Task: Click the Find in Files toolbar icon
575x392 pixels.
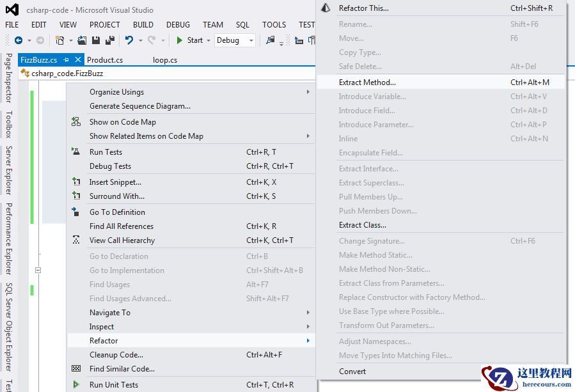Action: (x=271, y=40)
